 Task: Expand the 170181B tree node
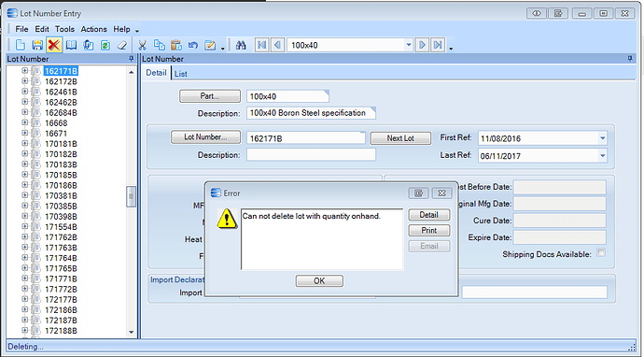(24, 144)
